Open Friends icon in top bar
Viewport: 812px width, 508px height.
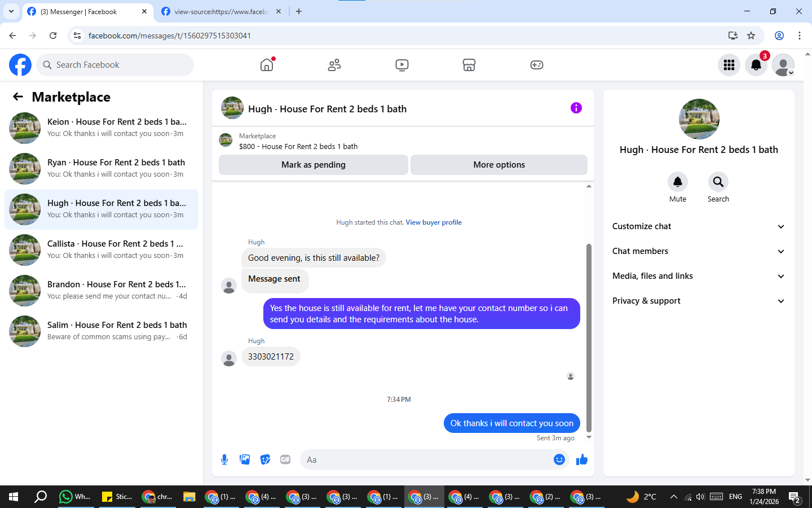coord(334,65)
